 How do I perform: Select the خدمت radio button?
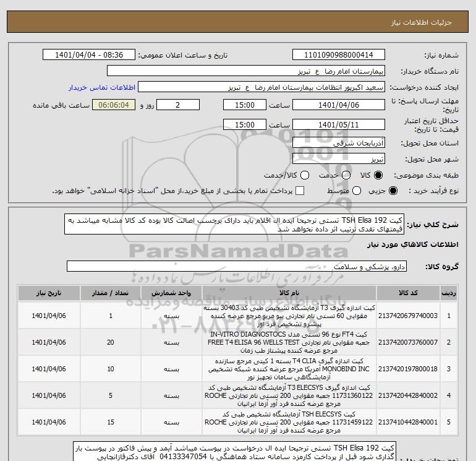346,175
